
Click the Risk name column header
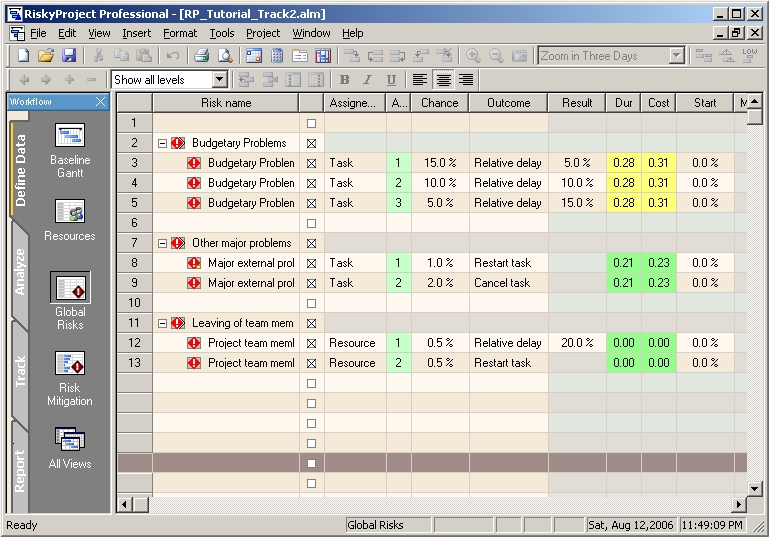click(225, 103)
